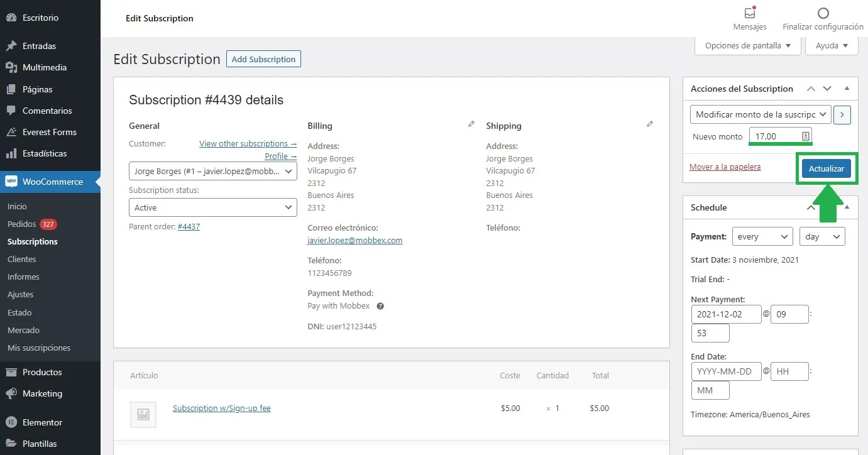Click the Nuevo monto amount field
This screenshot has width=868, height=455.
(781, 136)
